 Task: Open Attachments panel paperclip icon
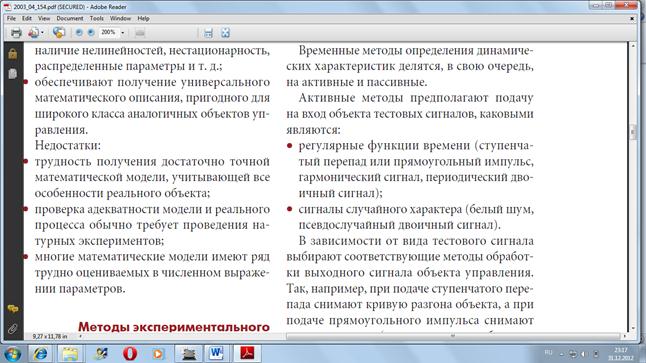(x=13, y=328)
